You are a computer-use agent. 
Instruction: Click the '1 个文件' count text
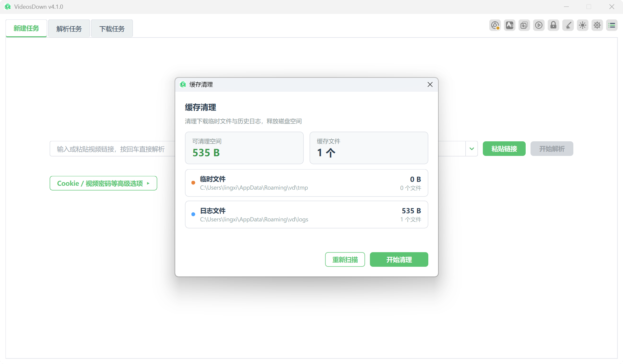410,219
